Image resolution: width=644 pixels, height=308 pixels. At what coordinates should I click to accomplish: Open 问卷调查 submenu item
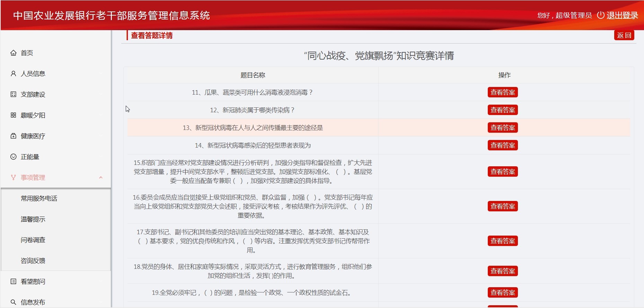pyautogui.click(x=33, y=240)
